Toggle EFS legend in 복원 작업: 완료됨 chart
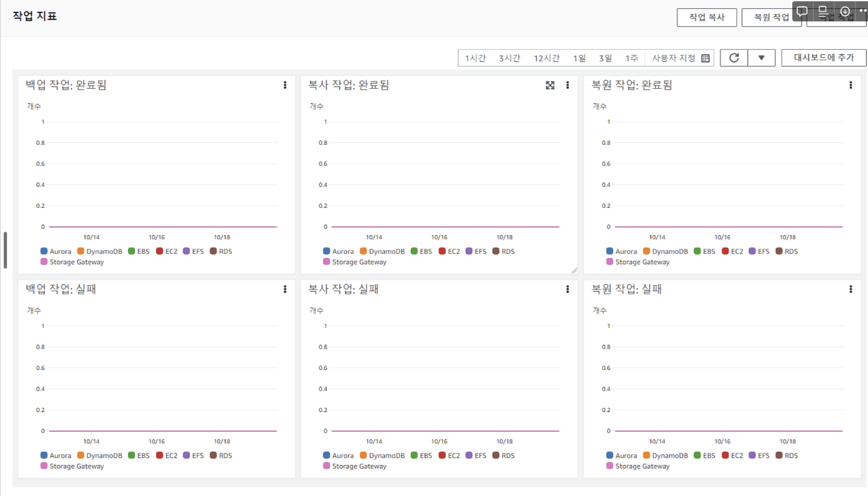 (x=759, y=251)
